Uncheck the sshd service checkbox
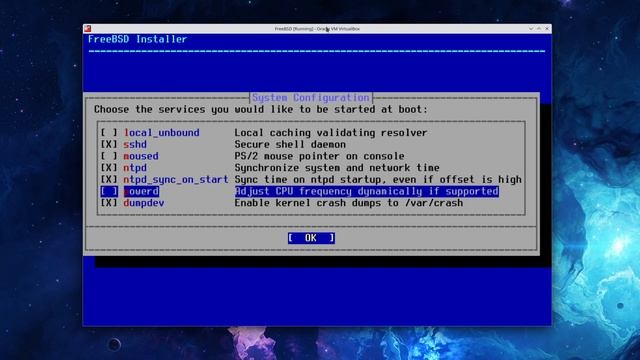Viewport: 640px width, 360px height. [x=109, y=144]
